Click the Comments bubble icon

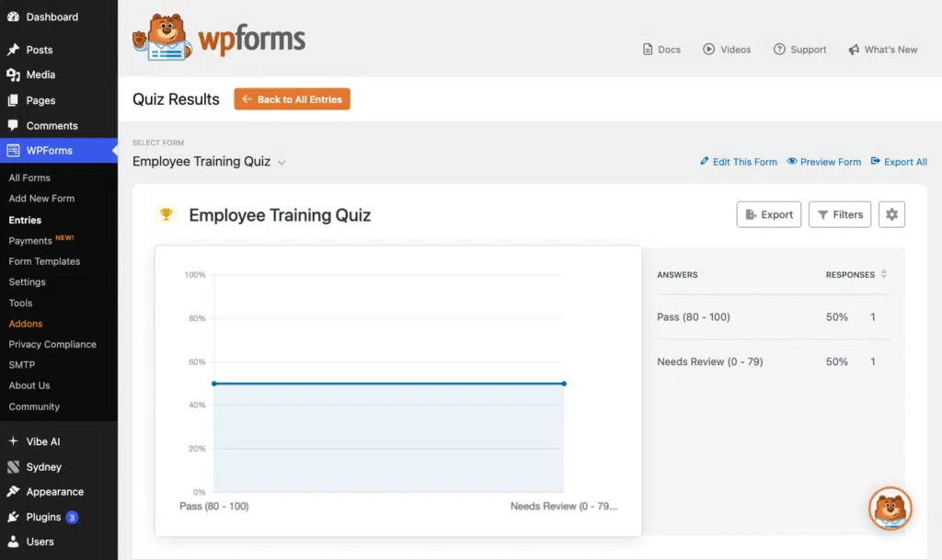click(x=13, y=125)
